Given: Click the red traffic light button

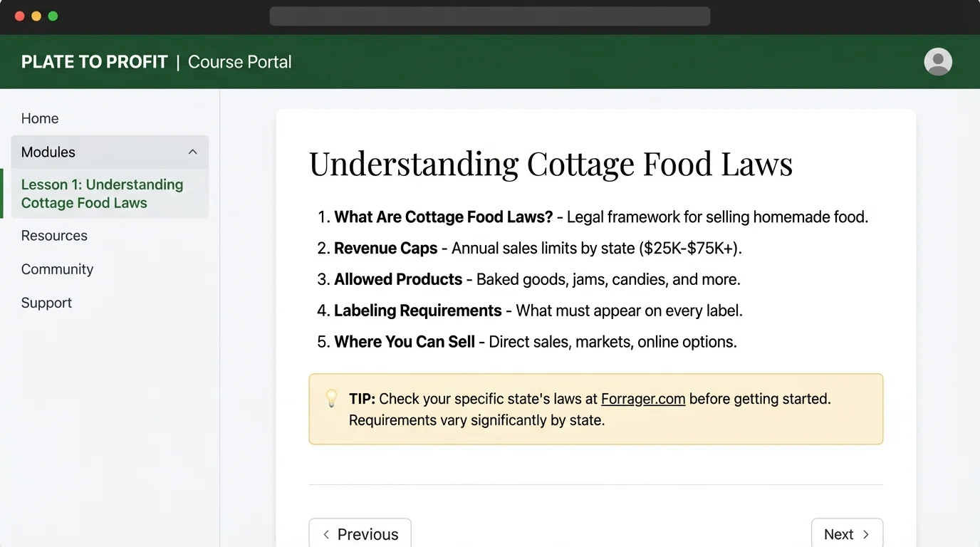Looking at the screenshot, I should tap(19, 16).
